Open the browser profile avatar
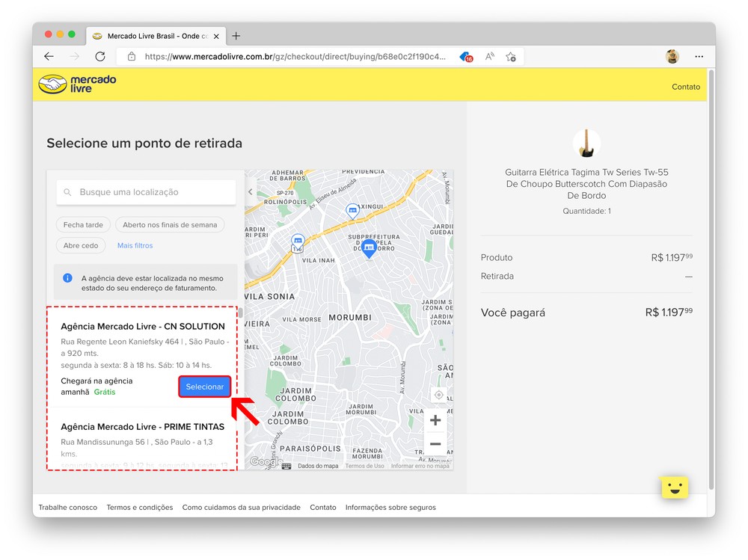 pyautogui.click(x=672, y=56)
